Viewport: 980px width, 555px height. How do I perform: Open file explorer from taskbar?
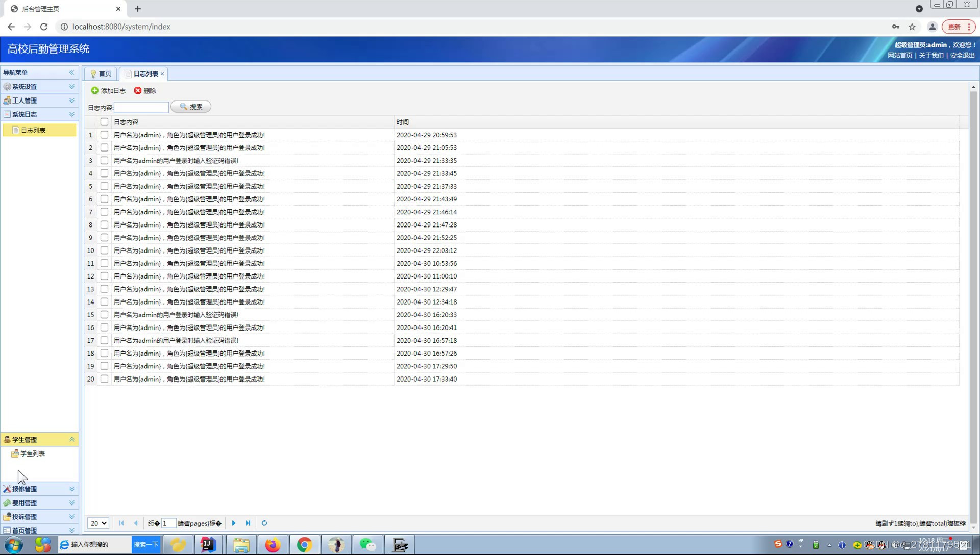(x=241, y=545)
